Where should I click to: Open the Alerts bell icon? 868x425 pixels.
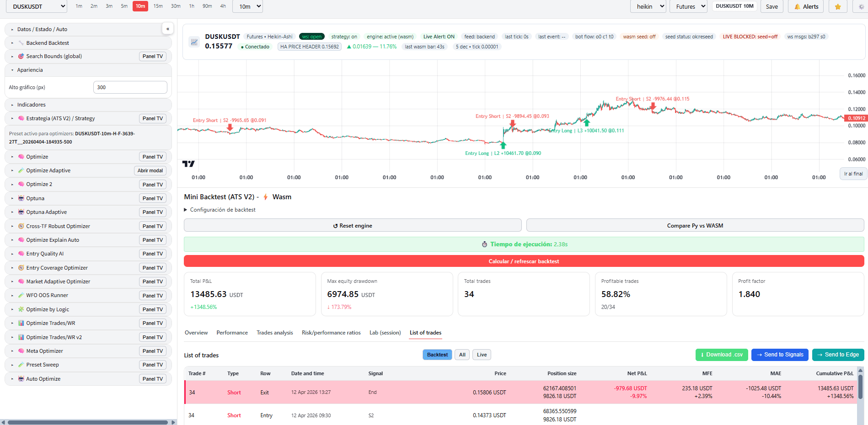click(797, 6)
